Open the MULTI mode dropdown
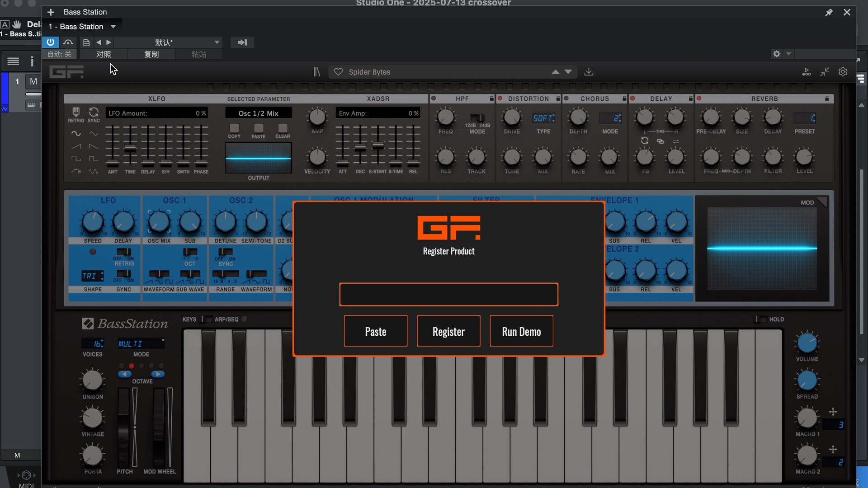The image size is (868, 488). [x=141, y=344]
